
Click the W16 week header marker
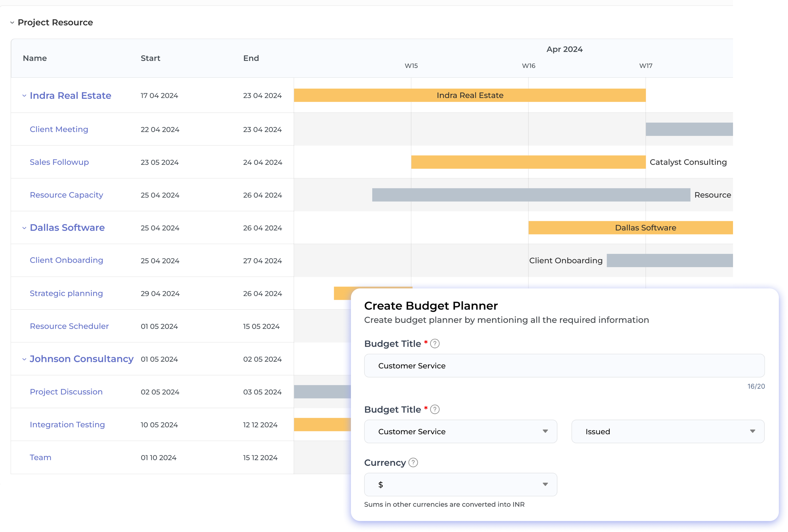coord(528,66)
